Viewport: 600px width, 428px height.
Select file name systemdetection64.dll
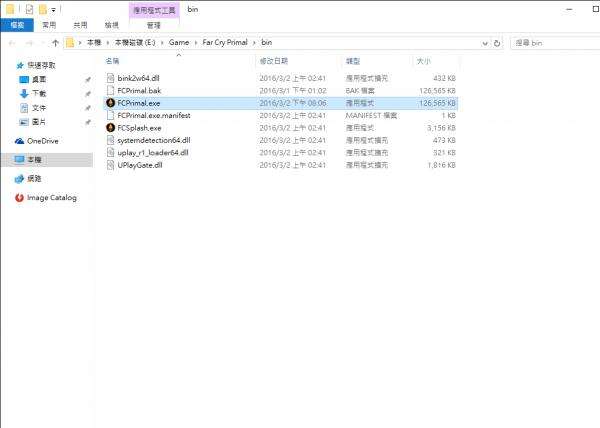point(154,140)
